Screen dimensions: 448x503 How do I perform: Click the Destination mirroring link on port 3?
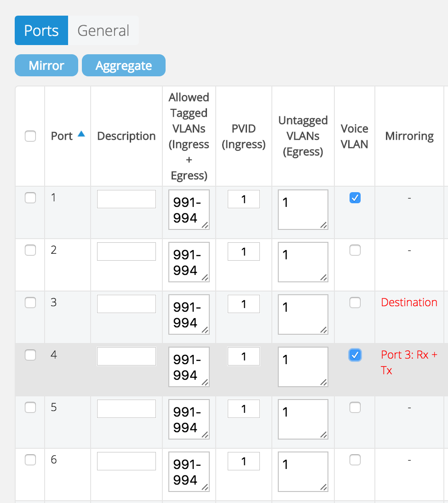[x=408, y=302]
